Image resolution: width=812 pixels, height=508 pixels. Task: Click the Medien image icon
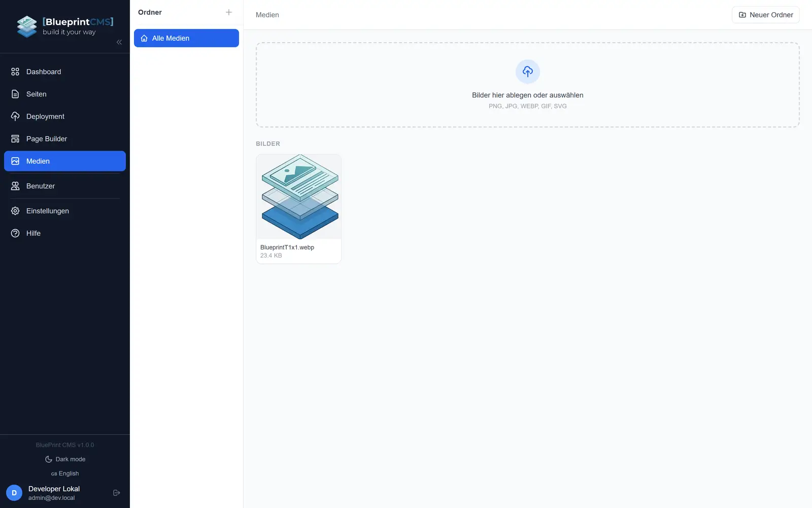pos(15,161)
